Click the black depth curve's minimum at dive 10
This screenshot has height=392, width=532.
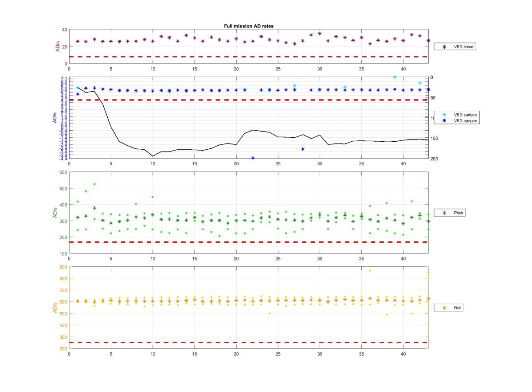(x=153, y=156)
